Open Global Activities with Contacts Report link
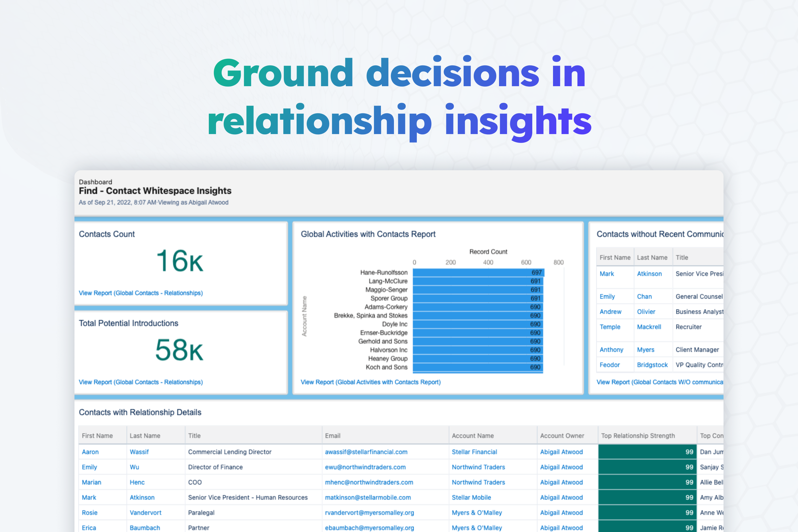798x532 pixels. click(x=371, y=382)
